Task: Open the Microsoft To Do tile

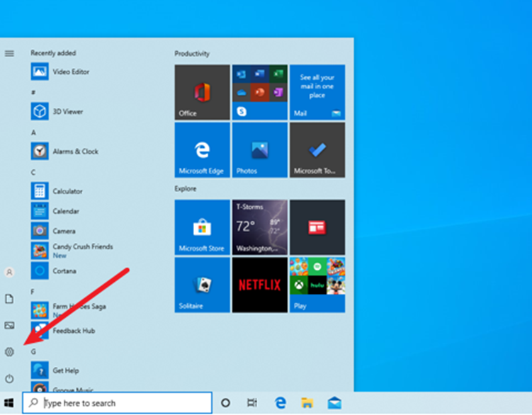Action: tap(317, 150)
